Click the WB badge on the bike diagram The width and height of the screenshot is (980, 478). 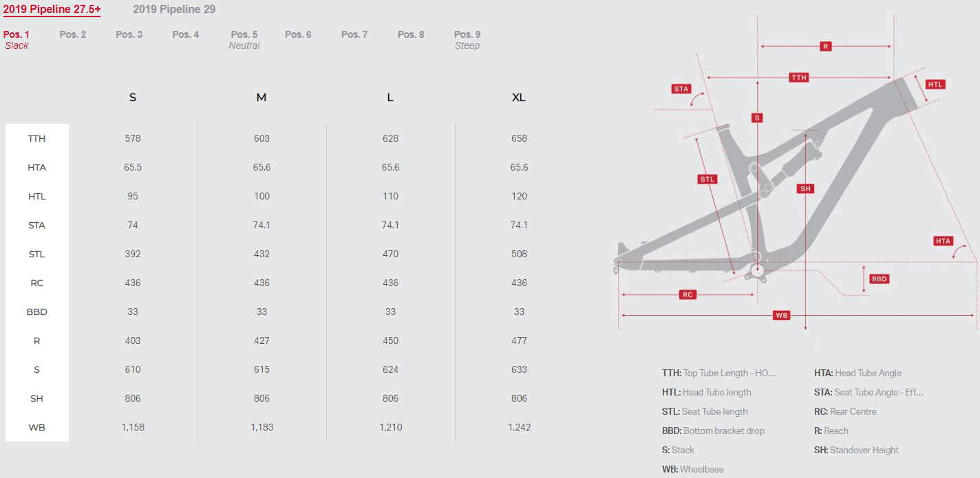pyautogui.click(x=781, y=316)
